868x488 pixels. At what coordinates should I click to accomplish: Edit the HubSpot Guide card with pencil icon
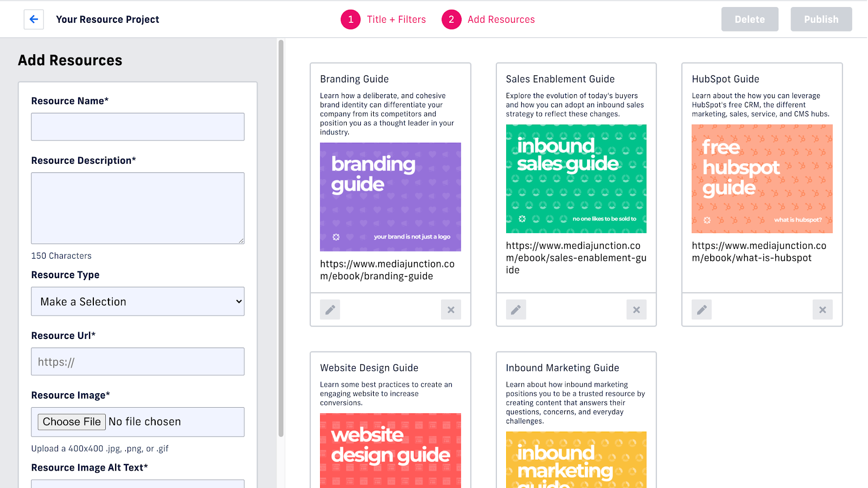click(701, 310)
